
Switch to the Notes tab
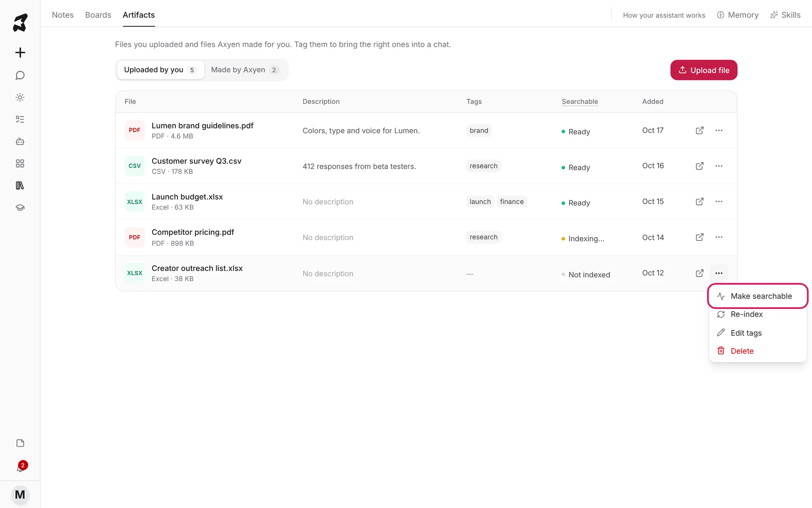pos(63,15)
